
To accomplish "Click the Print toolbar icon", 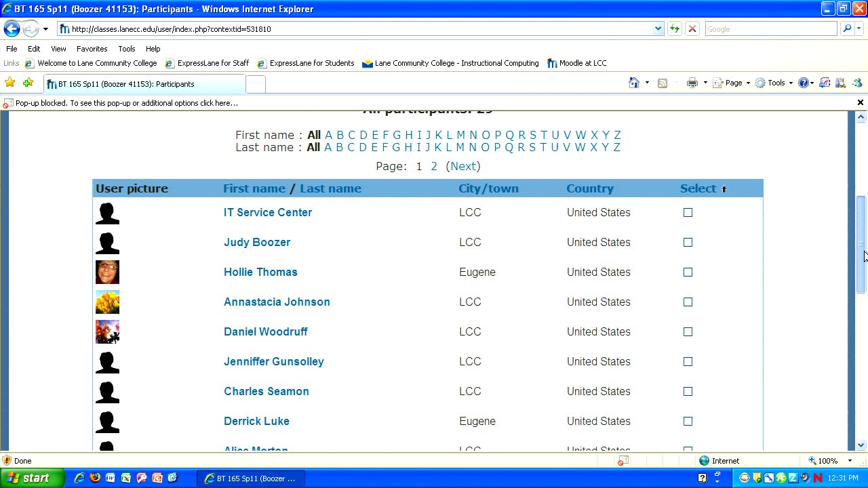I will [x=692, y=83].
